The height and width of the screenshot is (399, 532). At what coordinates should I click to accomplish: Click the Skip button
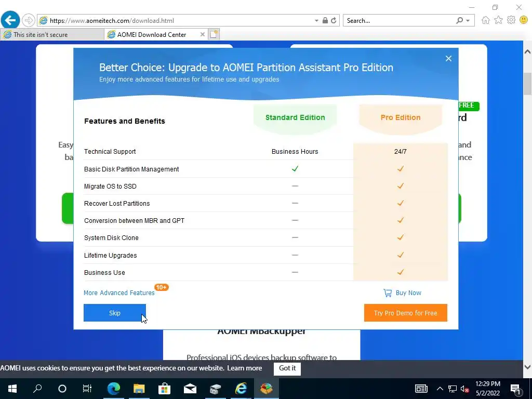(115, 313)
